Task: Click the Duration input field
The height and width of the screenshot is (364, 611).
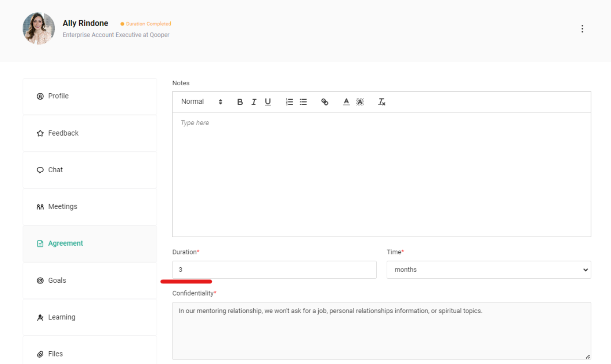Action: click(x=274, y=270)
